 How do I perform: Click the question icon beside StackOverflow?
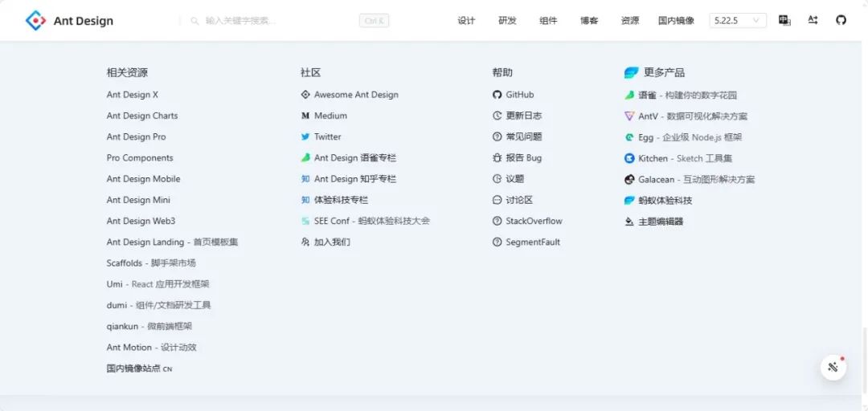click(x=497, y=221)
